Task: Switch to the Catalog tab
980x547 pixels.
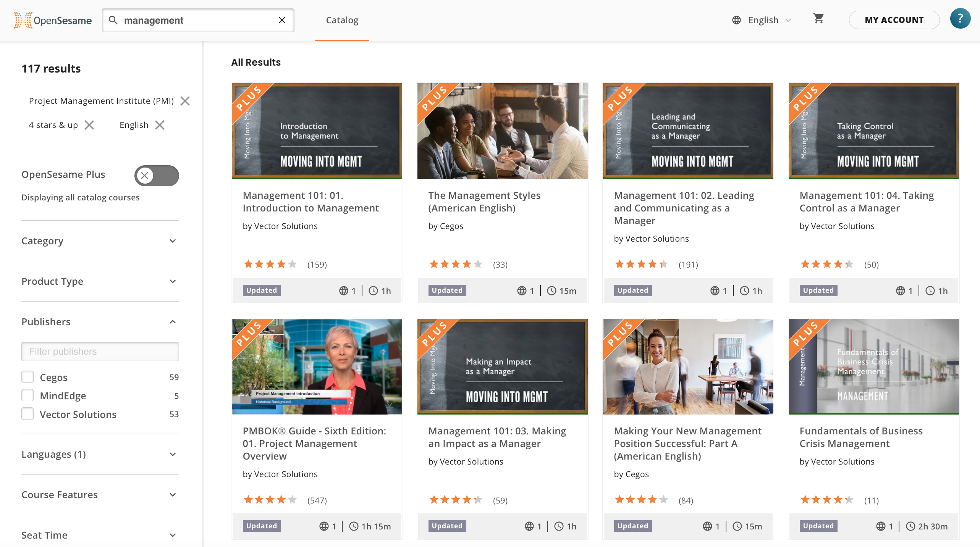Action: click(x=342, y=20)
